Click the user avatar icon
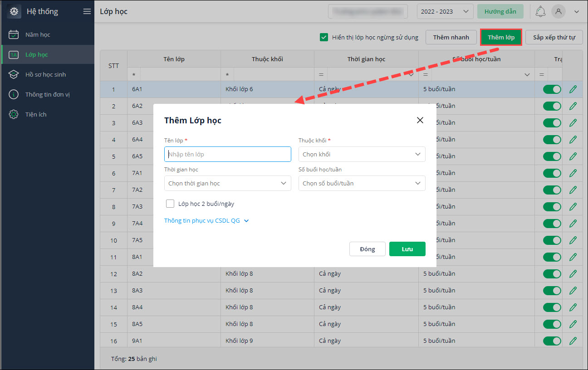Screen dimensions: 588x370 point(559,11)
